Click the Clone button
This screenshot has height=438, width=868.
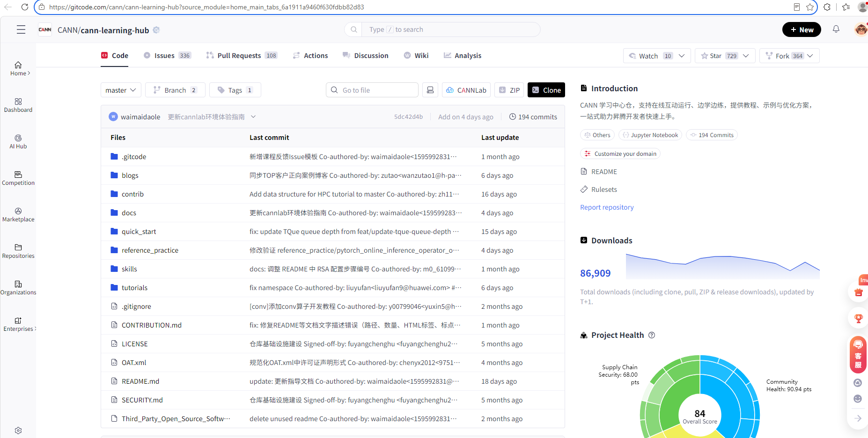coord(546,90)
